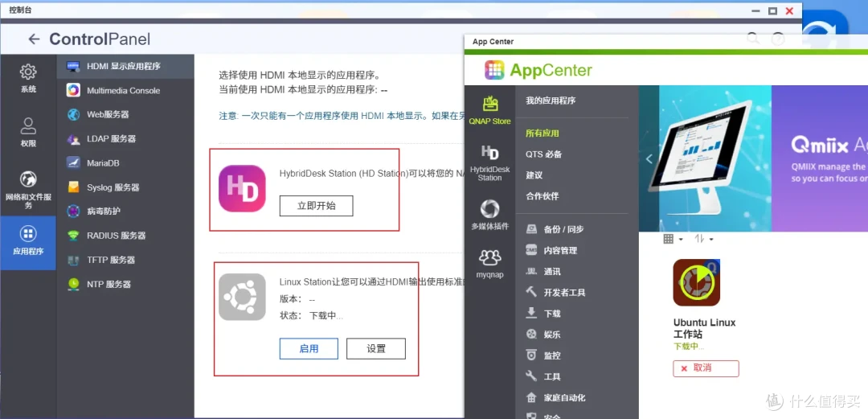Click the 下载 category download icon
Screen dimensions: 868x419
coord(531,313)
